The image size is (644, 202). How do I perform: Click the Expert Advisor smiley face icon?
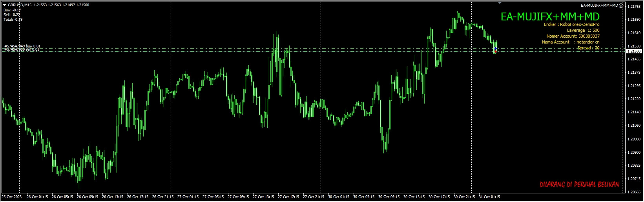click(621, 5)
